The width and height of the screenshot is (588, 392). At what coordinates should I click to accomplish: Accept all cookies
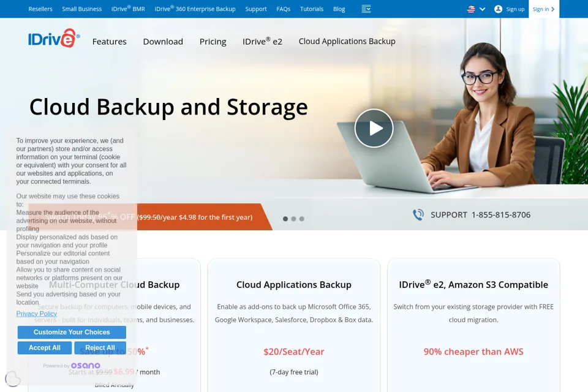pyautogui.click(x=45, y=348)
